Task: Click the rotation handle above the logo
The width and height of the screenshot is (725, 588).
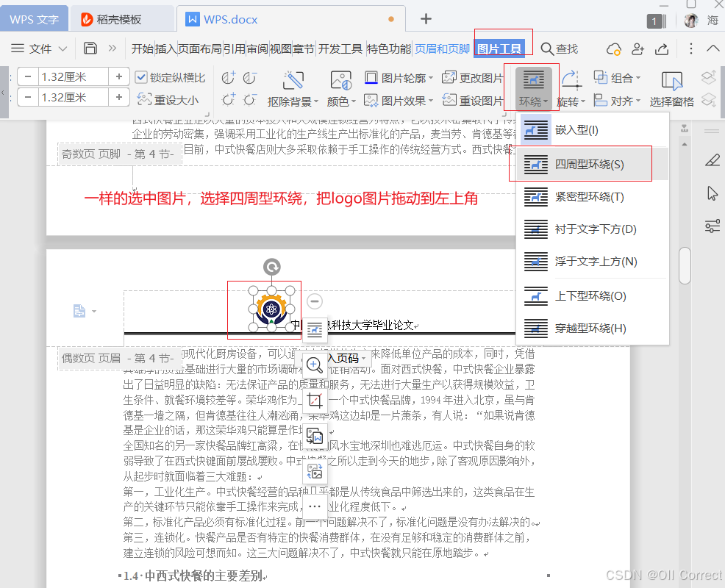Action: pyautogui.click(x=272, y=267)
